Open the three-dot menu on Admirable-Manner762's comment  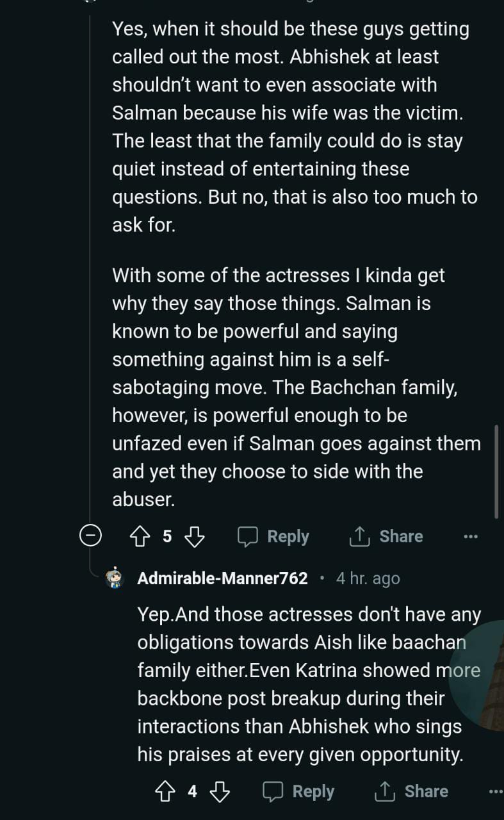tap(496, 792)
